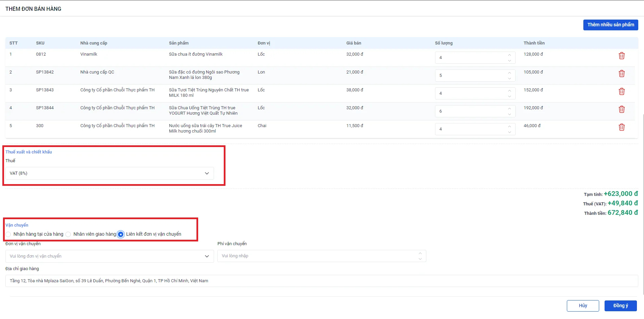Decrease the Phí vận chuyển value
This screenshot has height=319, width=644.
click(x=420, y=259)
